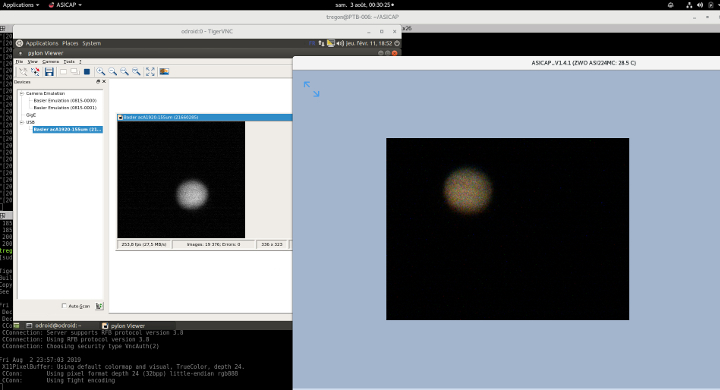720x390 pixels.
Task: Click the zoom out magnifier icon
Action: pos(112,72)
